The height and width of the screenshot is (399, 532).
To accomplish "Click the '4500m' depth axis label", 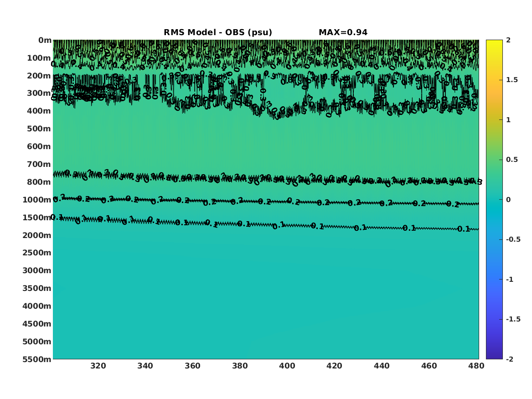I will pyautogui.click(x=37, y=324).
